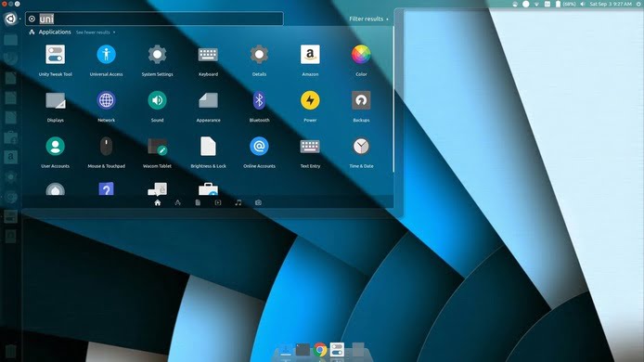644x362 pixels.
Task: Launch Universal Access settings
Action: (106, 55)
